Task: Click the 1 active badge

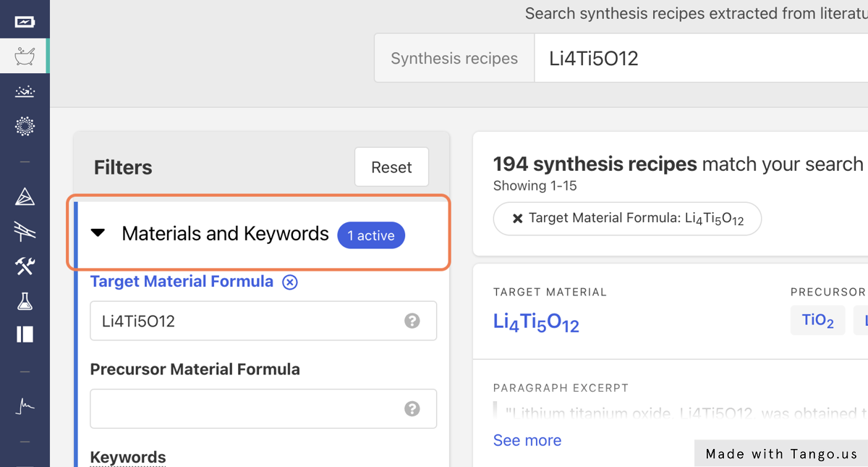Action: click(x=371, y=235)
